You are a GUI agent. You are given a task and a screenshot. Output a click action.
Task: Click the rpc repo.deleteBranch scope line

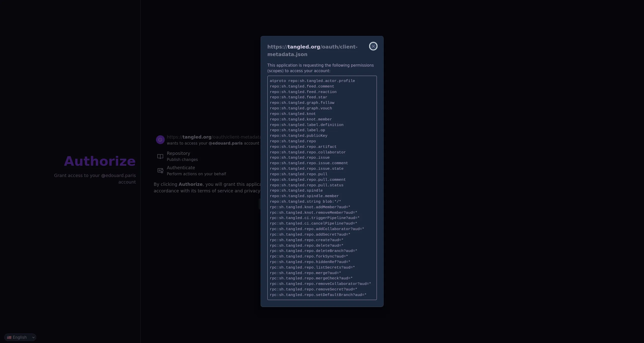[313, 251]
